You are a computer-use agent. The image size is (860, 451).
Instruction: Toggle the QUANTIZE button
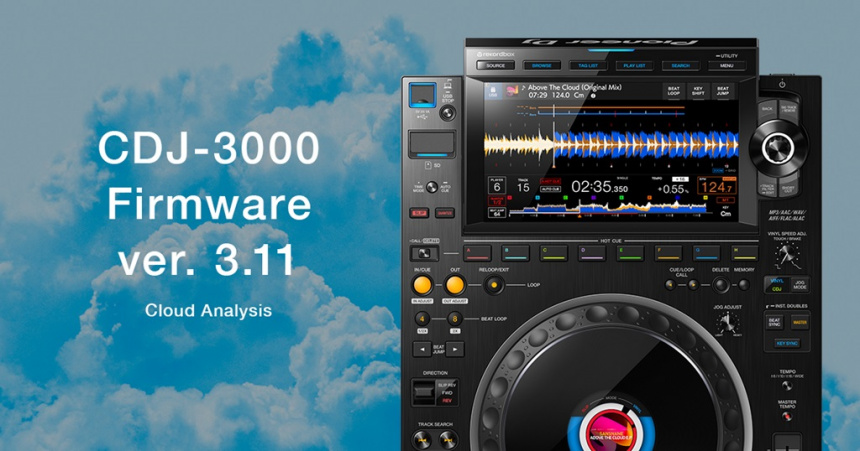[445, 213]
